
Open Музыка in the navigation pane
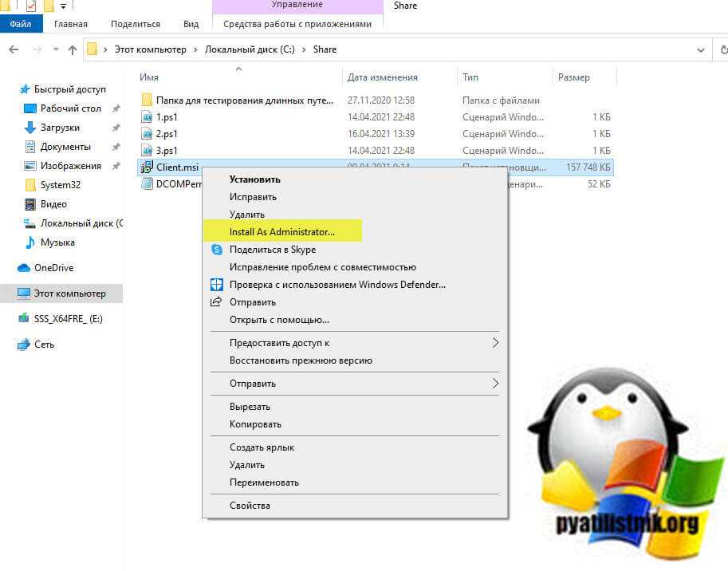57,242
